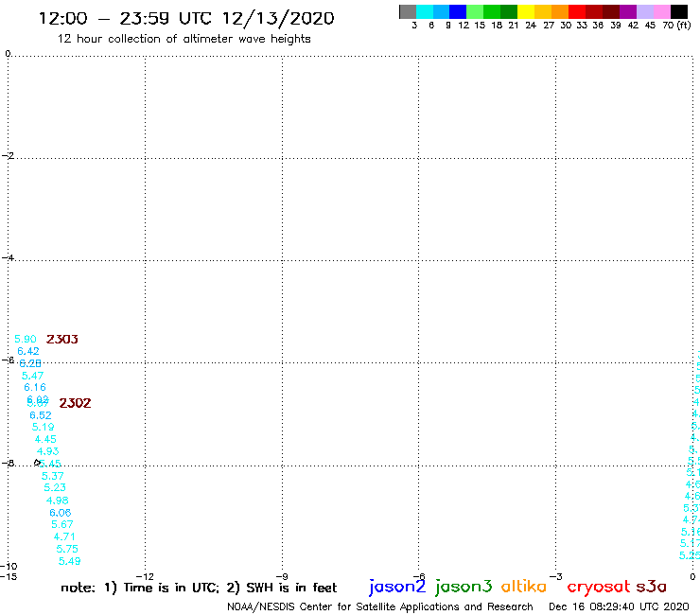Click the dark blue swatch in the scale
The image size is (700, 615).
[x=458, y=11]
